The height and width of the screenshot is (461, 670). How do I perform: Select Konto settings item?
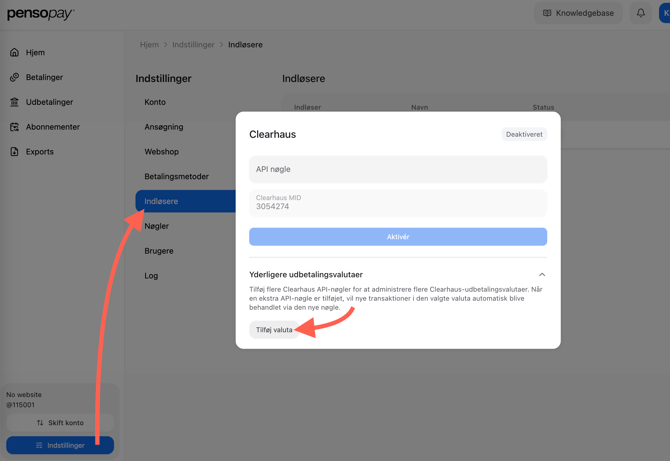(x=155, y=102)
